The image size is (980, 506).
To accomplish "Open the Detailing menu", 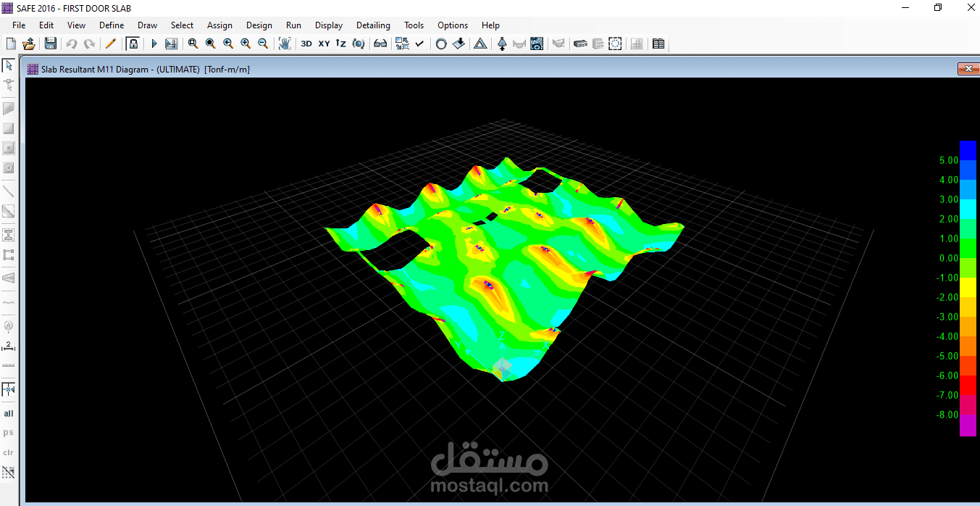I will 373,25.
